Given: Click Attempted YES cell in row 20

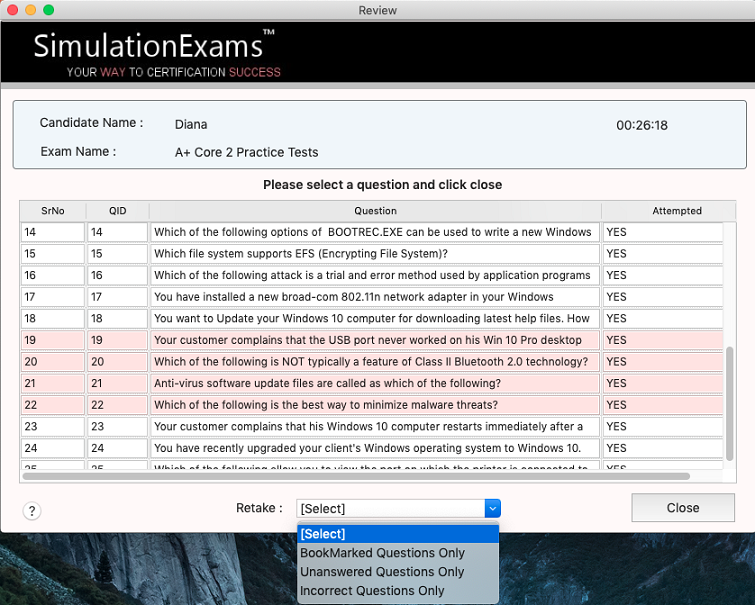Looking at the screenshot, I should pyautogui.click(x=663, y=362).
